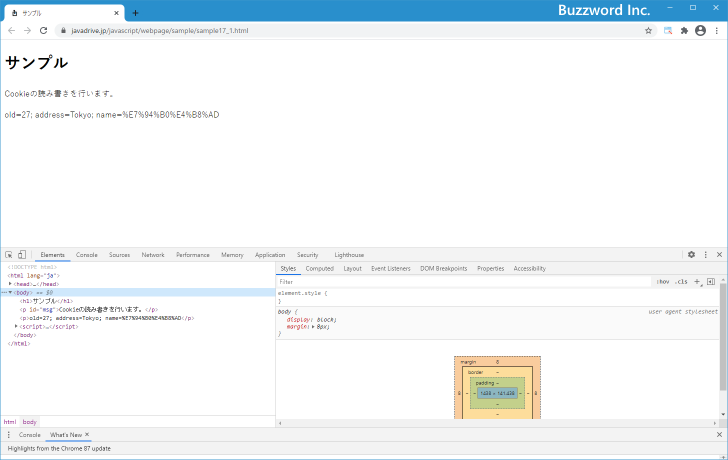Screen dimensions: 728x460
Task: Select the Accessibility sidebar tab
Action: coord(529,269)
